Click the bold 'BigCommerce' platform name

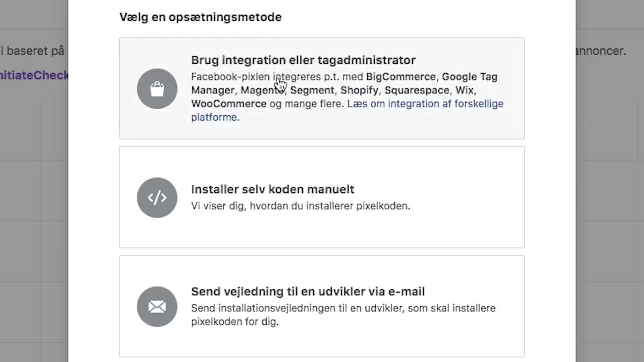400,77
